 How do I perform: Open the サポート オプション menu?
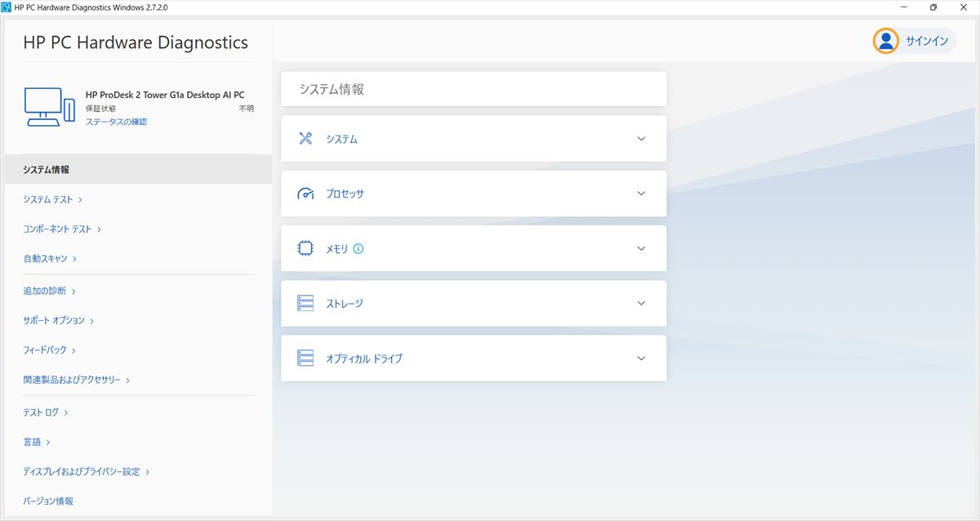coord(59,321)
